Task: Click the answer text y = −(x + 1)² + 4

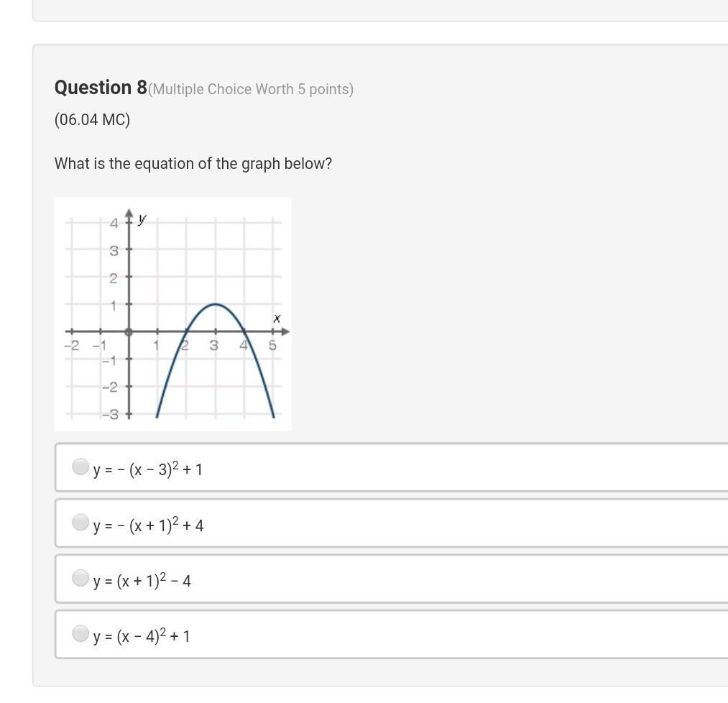Action: (x=148, y=525)
